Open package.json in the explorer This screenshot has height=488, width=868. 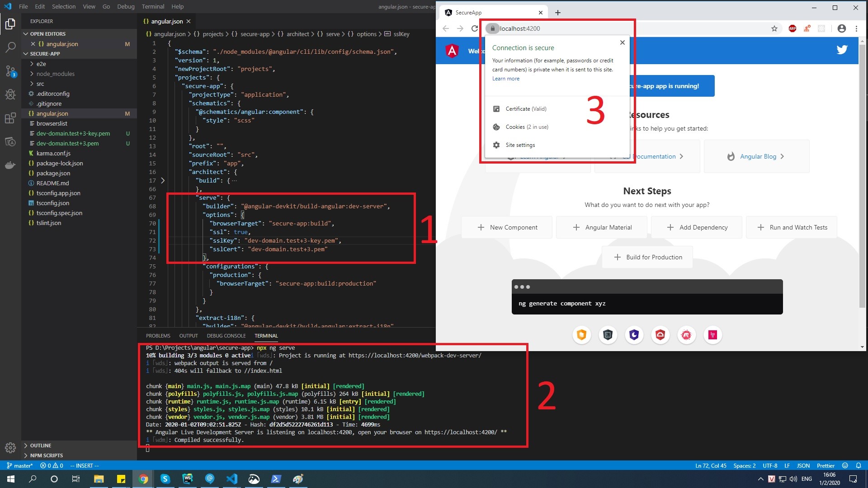pyautogui.click(x=53, y=173)
